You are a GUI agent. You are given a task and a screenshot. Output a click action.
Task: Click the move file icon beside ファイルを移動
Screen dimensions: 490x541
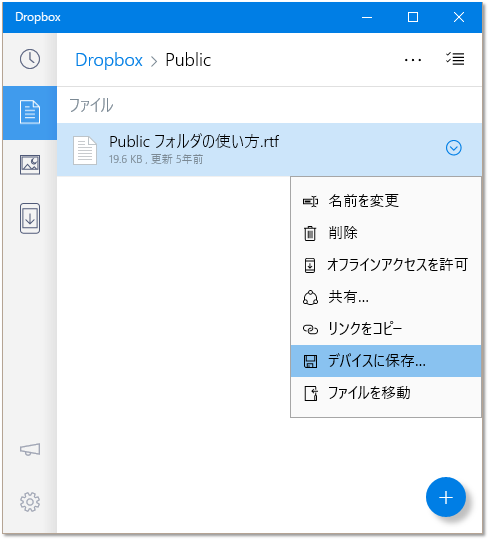[x=311, y=394]
